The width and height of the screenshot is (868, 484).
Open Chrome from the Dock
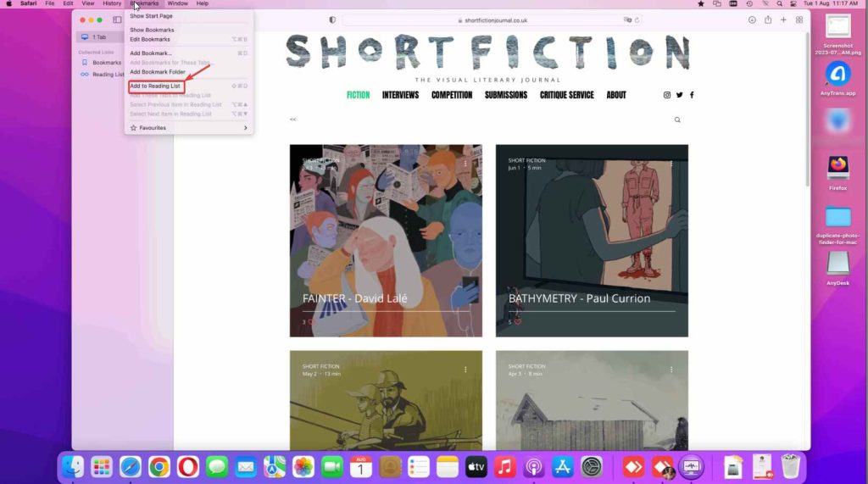(159, 467)
